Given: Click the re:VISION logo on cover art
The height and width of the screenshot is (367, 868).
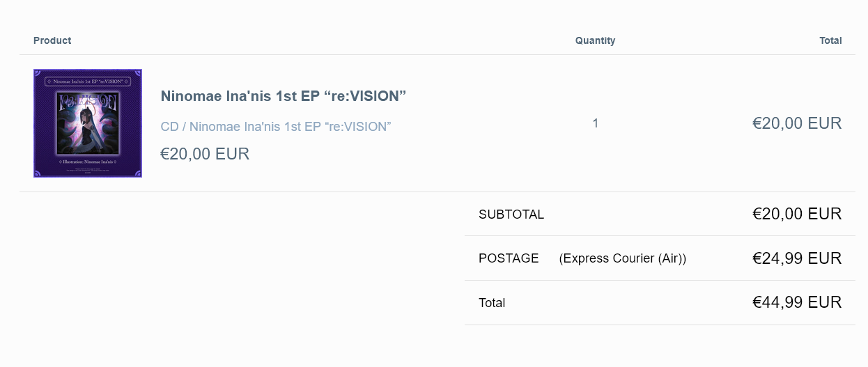Looking at the screenshot, I should point(88,102).
